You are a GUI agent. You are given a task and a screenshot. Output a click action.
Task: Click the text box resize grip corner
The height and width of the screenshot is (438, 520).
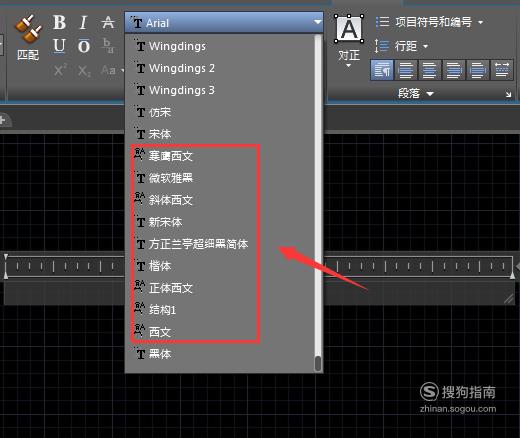(x=509, y=299)
